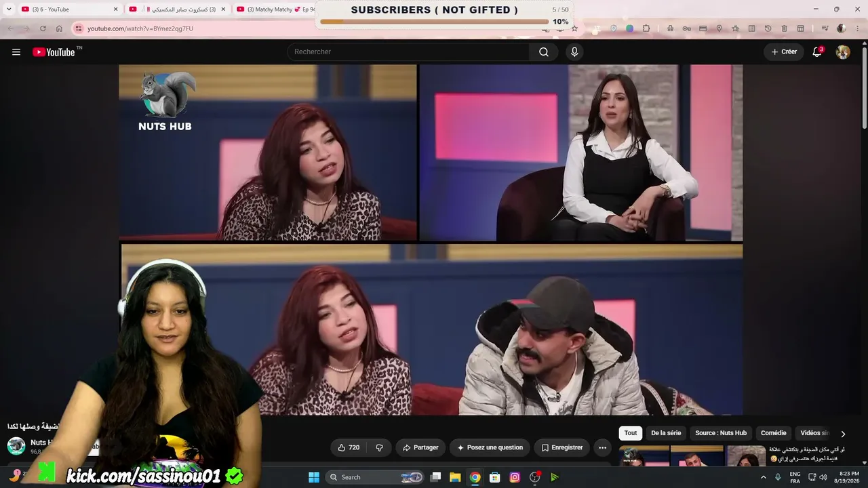Select the De la série chip

pos(666,433)
